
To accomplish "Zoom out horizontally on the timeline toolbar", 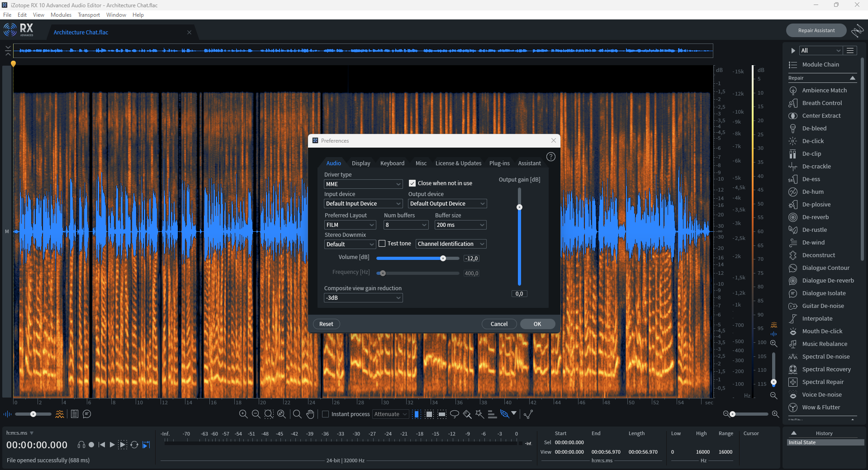I will tap(256, 414).
